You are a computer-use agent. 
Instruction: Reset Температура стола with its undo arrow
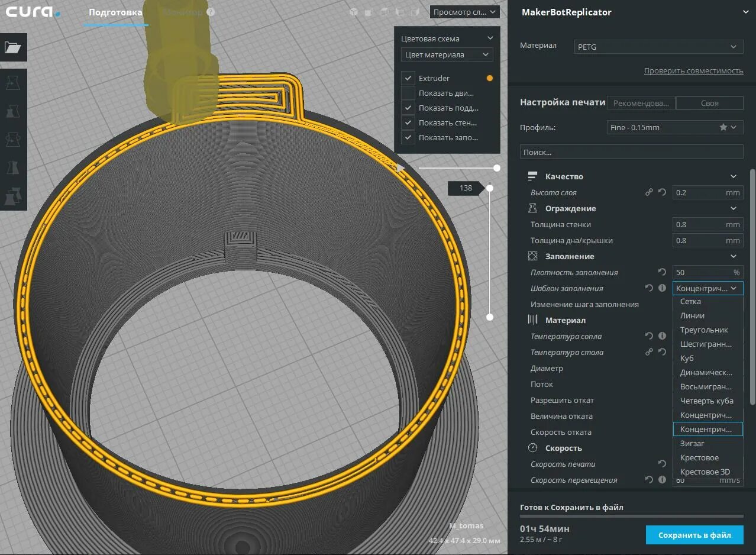pos(662,352)
